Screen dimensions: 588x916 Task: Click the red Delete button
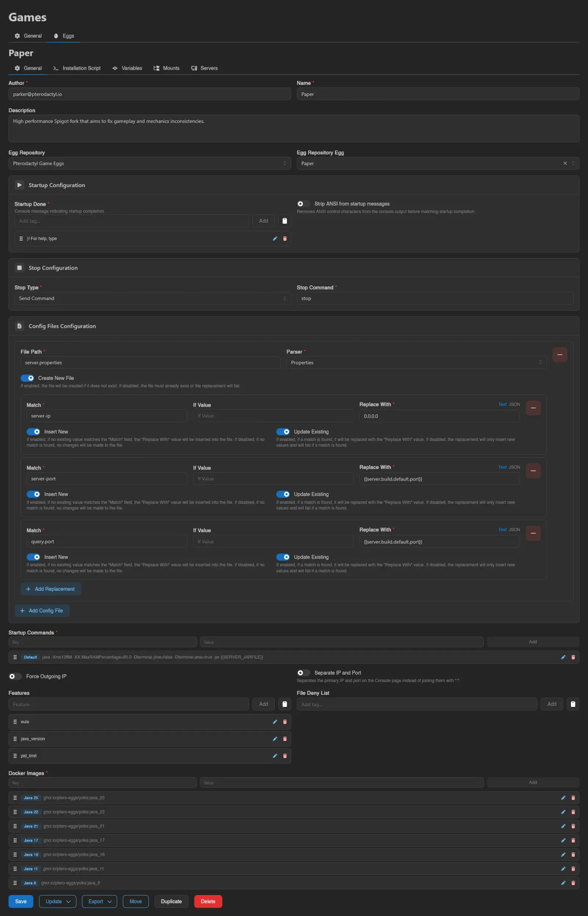pos(208,902)
